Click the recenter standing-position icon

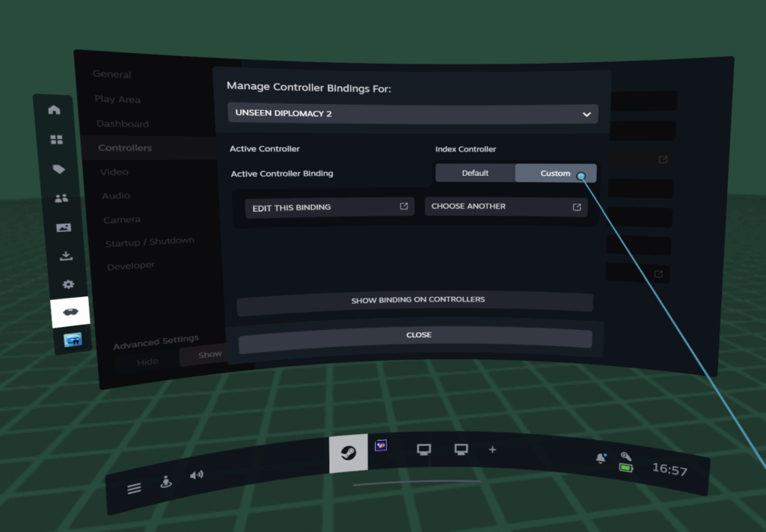(x=166, y=482)
